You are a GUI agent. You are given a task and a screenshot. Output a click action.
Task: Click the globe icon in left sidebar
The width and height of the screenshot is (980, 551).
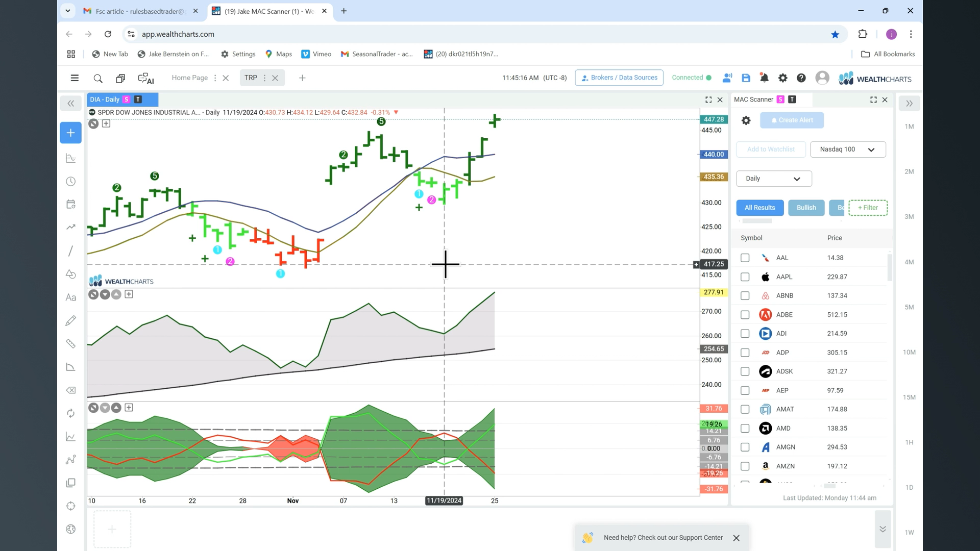click(71, 529)
